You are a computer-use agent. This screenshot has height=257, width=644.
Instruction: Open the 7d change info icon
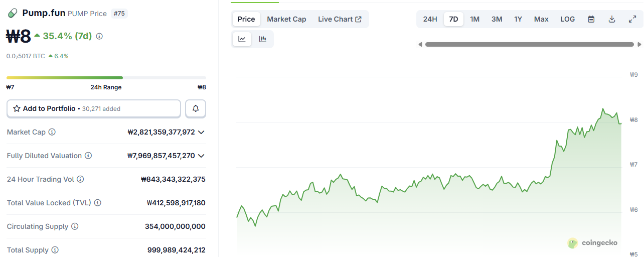(99, 36)
